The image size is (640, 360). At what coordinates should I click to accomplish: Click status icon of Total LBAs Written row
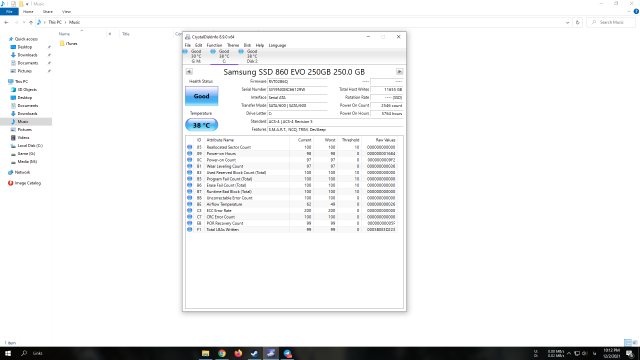coord(189,229)
